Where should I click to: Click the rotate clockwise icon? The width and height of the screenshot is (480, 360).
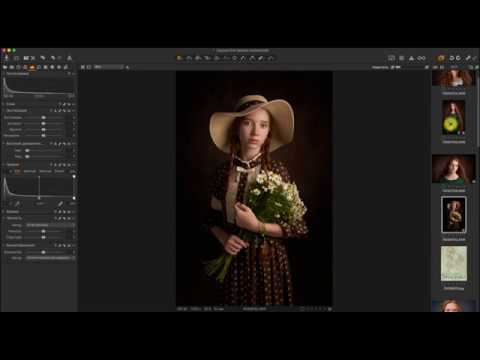coord(459,58)
